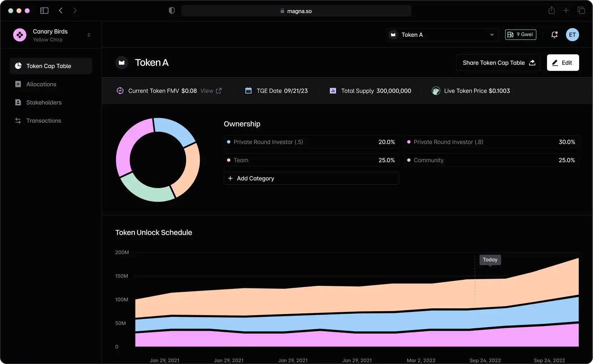The image size is (593, 364).
Task: Click the gas pump icon showing 9 Gwei
Action: coord(511,35)
